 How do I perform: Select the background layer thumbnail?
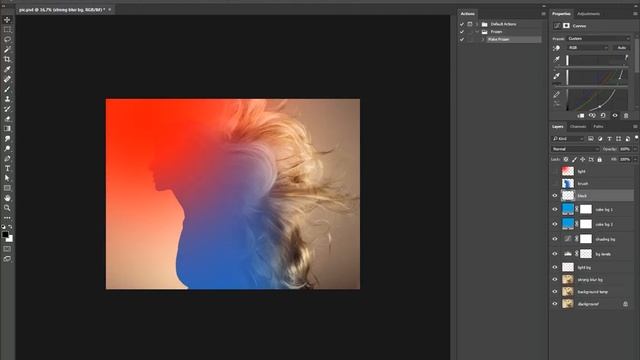568,304
